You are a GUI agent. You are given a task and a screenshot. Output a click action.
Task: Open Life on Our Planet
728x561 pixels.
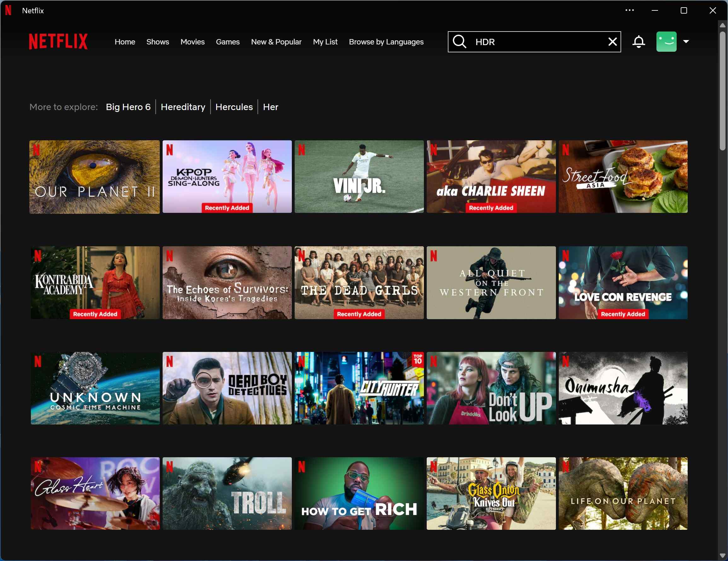pos(623,493)
